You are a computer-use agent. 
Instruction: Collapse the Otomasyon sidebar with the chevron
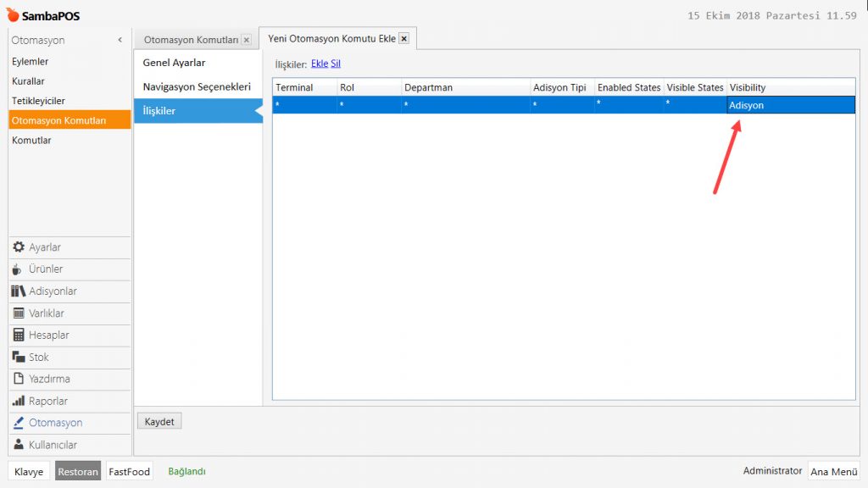tap(120, 41)
